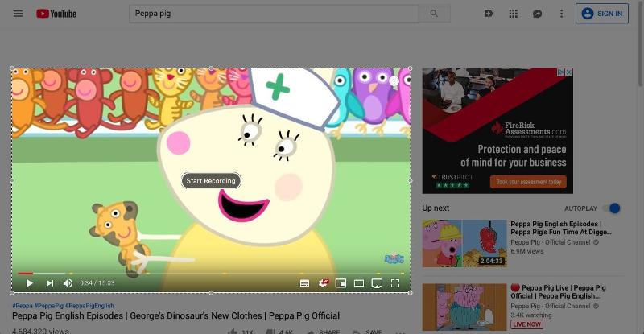Skip to next video with next button
The width and height of the screenshot is (644, 334).
coord(50,283)
